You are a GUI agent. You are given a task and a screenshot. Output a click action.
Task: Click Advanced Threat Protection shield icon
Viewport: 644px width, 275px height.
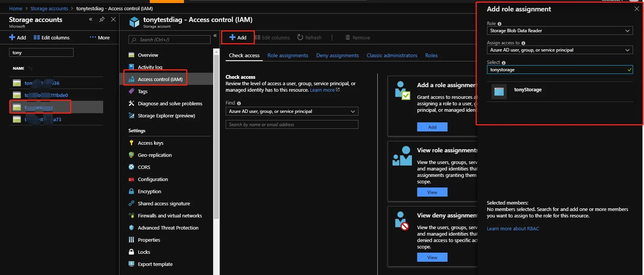coord(131,228)
